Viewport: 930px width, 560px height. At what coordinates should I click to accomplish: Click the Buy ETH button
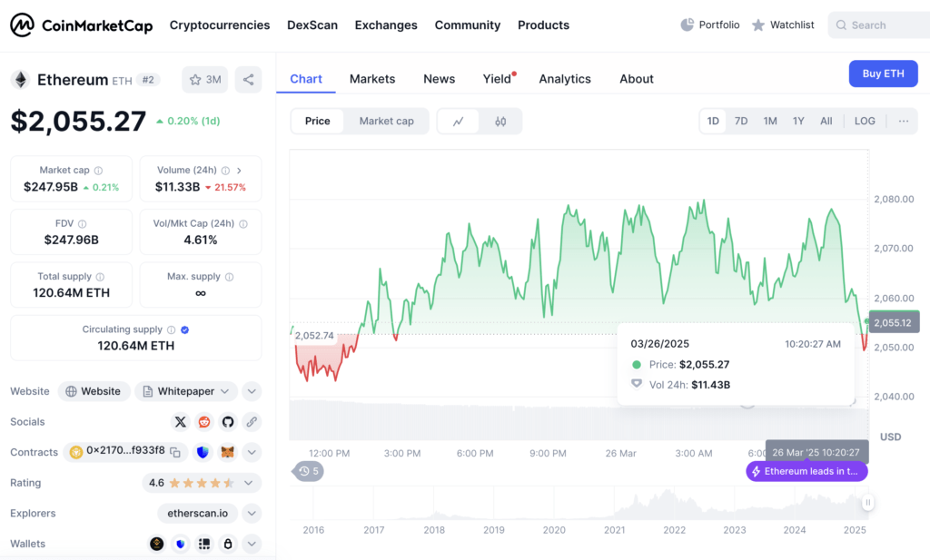pyautogui.click(x=883, y=74)
